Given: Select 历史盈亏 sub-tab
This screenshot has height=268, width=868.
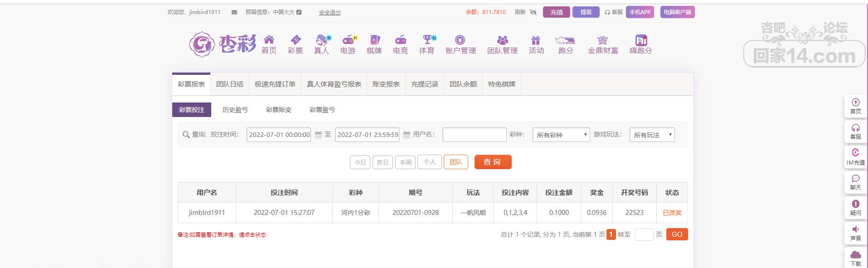Looking at the screenshot, I should (235, 110).
